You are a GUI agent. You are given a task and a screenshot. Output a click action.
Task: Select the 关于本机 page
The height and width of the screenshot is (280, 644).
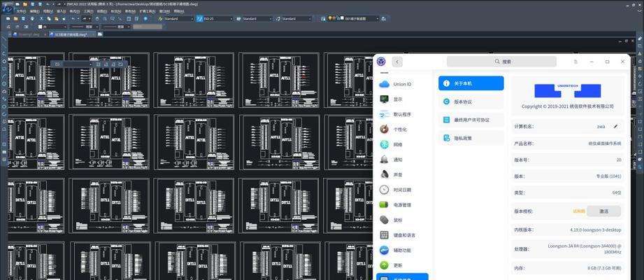pos(471,83)
